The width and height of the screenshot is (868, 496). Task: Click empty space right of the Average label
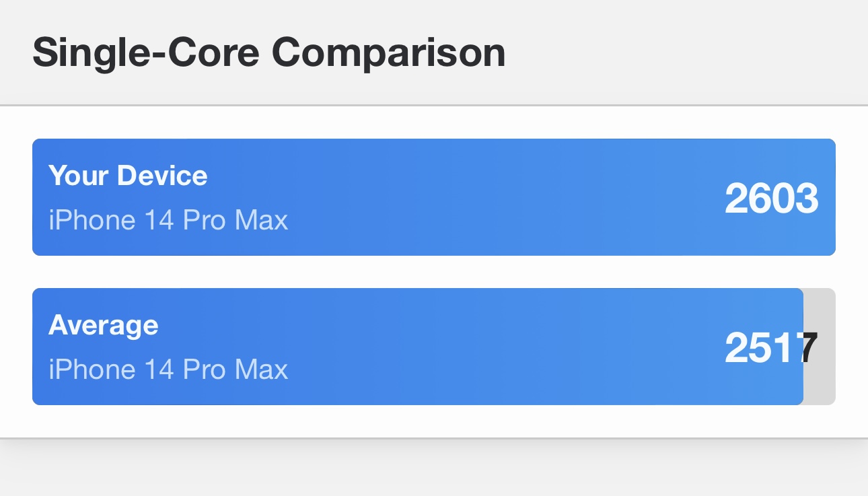404,325
